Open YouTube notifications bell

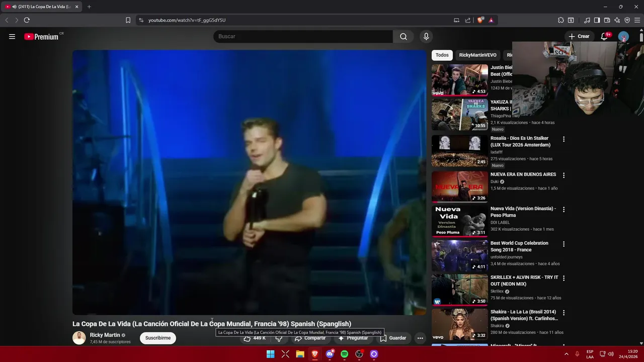pyautogui.click(x=605, y=36)
